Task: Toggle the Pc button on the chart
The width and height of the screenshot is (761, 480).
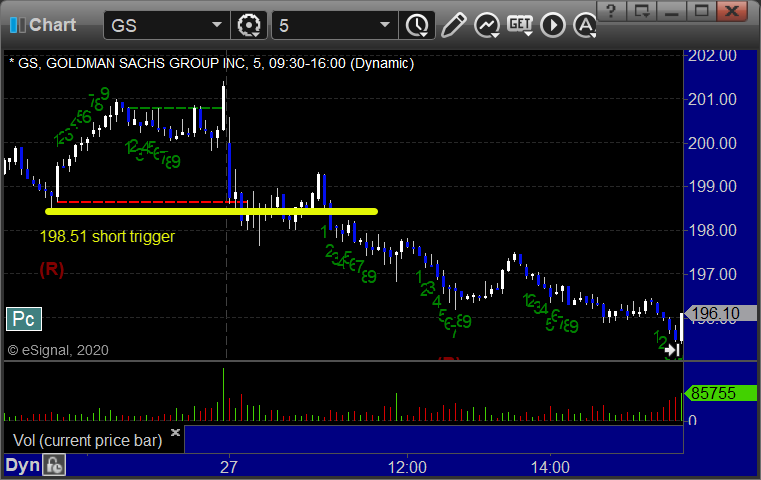Action: click(22, 319)
